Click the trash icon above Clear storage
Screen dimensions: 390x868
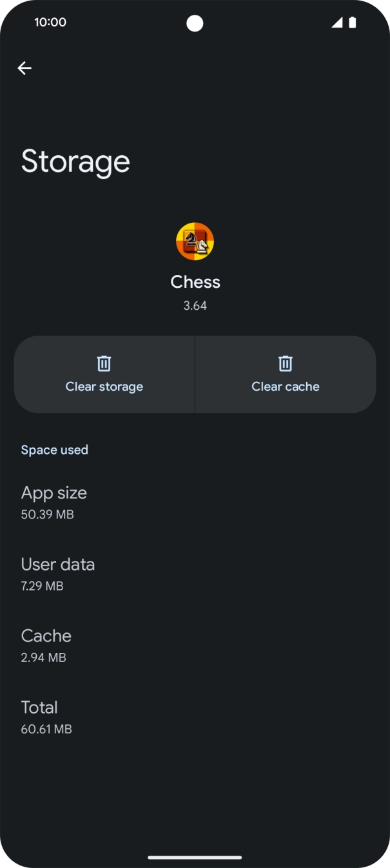103,363
